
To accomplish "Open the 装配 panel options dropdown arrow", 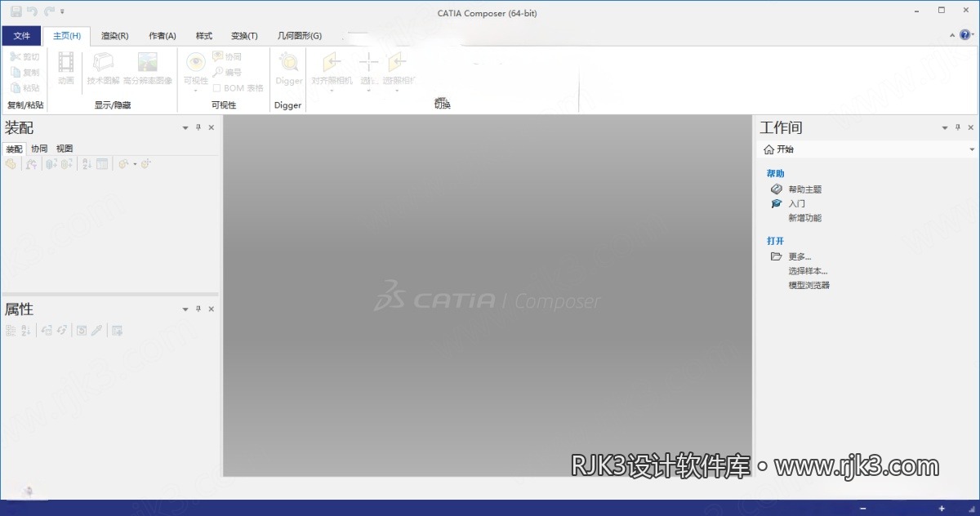I will point(185,128).
